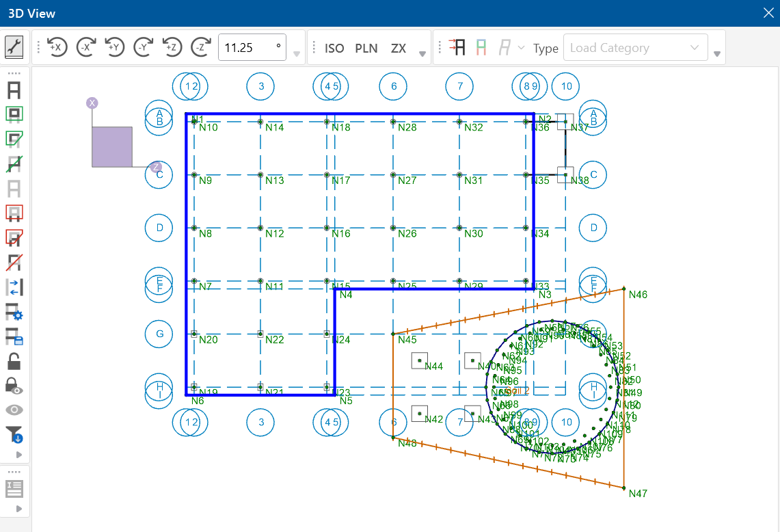The image size is (780, 532).
Task: Click the red line unselect icon
Action: [x=14, y=262]
